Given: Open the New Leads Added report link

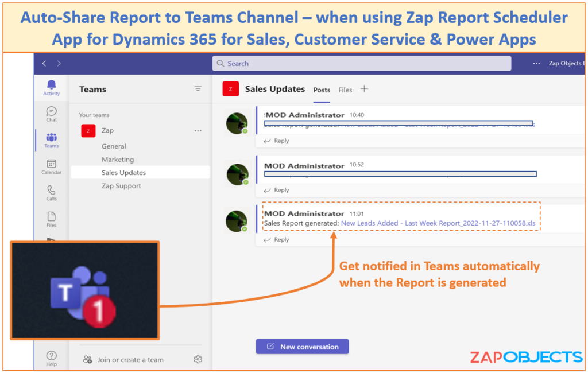Looking at the screenshot, I should pyautogui.click(x=438, y=223).
